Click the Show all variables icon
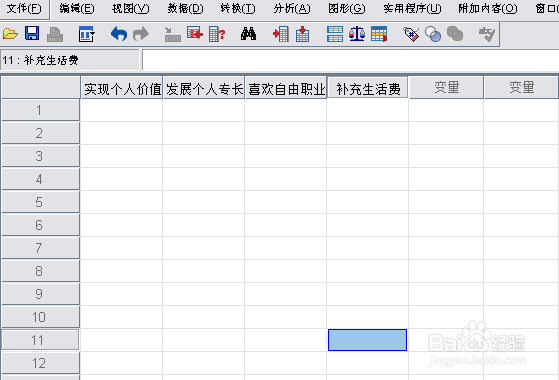This screenshot has width=559, height=380. pyautogui.click(x=455, y=34)
